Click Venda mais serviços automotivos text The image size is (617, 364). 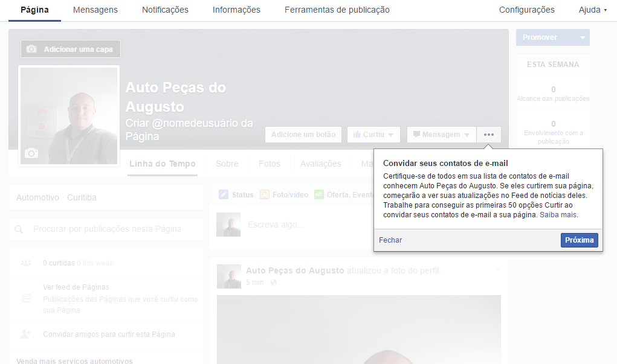pos(74,360)
